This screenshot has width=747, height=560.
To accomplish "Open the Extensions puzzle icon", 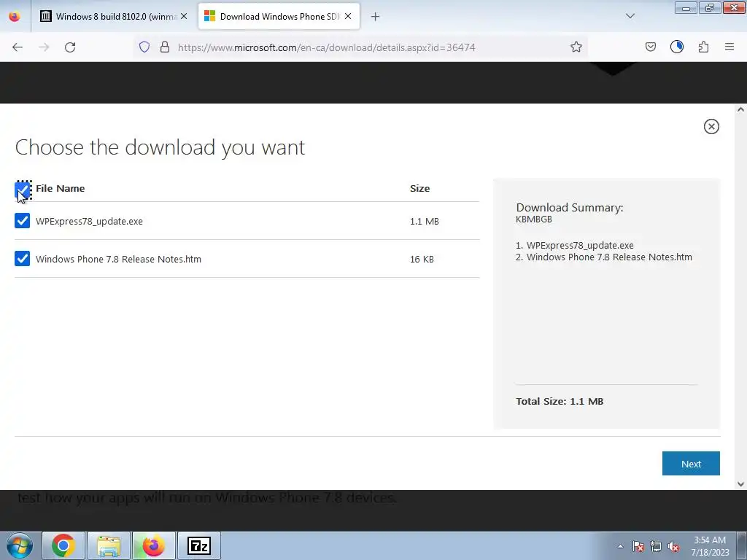I will point(703,47).
